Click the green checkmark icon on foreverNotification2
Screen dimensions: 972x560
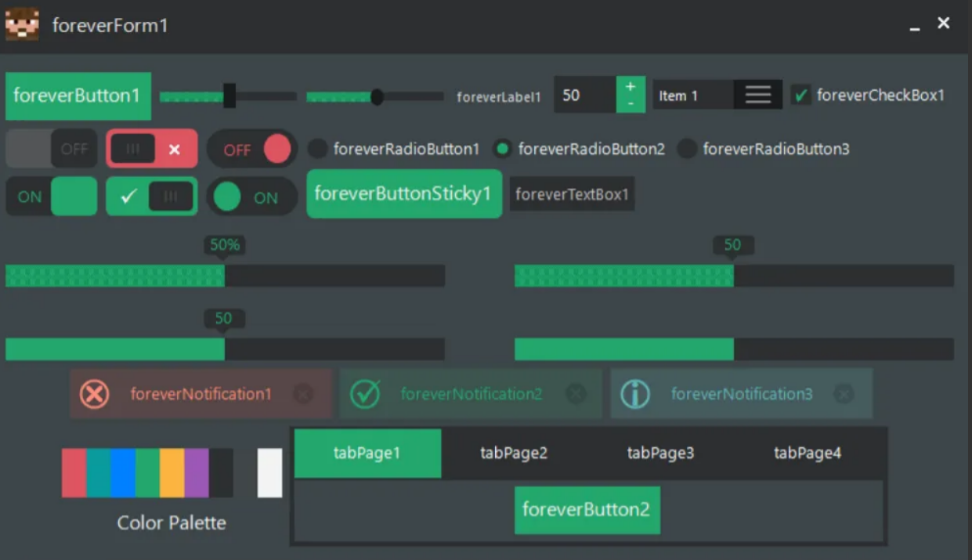(365, 394)
